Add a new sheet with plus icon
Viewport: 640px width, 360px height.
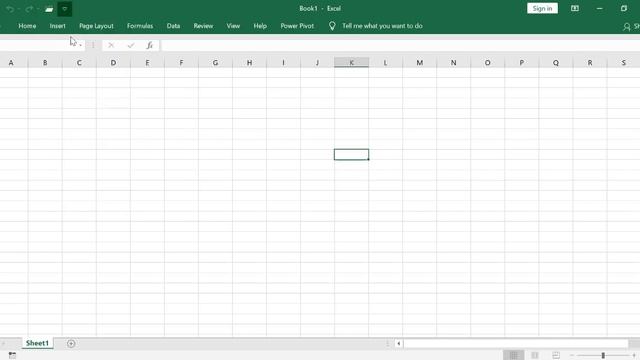71,344
